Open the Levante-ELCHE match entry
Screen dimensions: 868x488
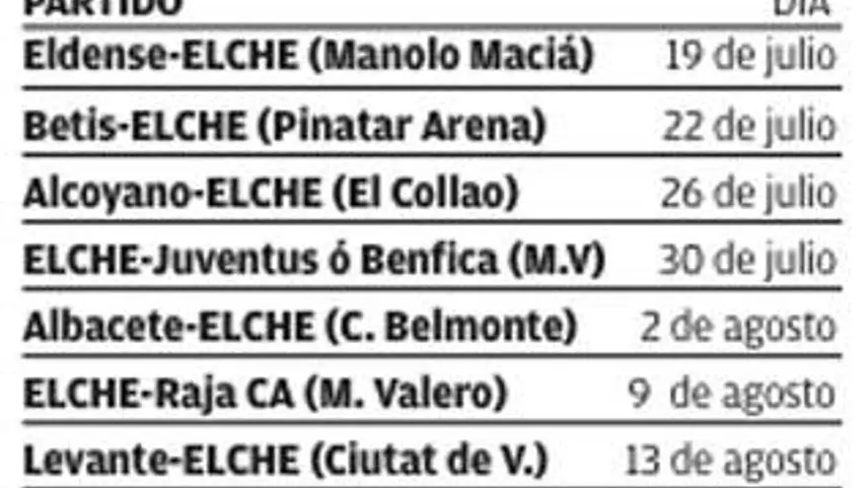[x=159, y=460]
